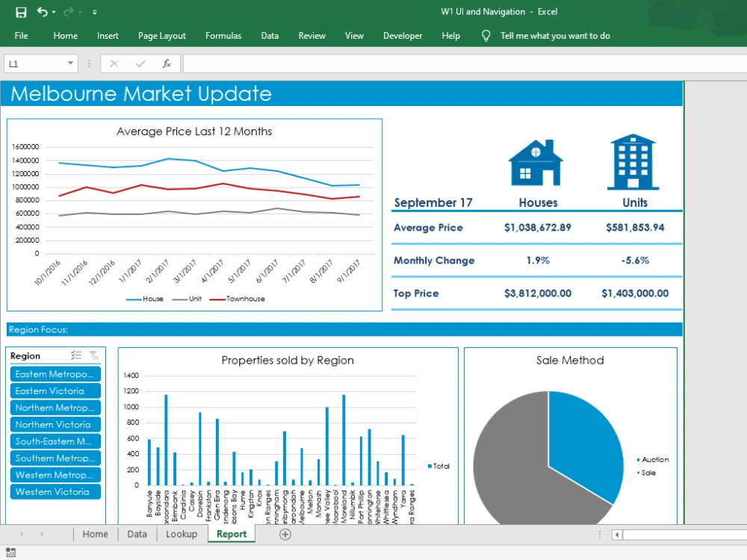
Task: Click the Redo arrow icon
Action: [69, 12]
